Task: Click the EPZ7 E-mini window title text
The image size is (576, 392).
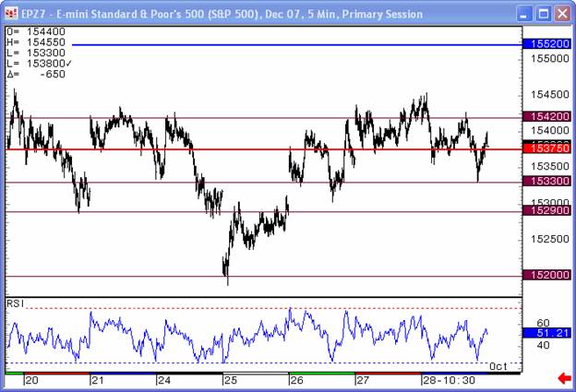Action: 222,14
